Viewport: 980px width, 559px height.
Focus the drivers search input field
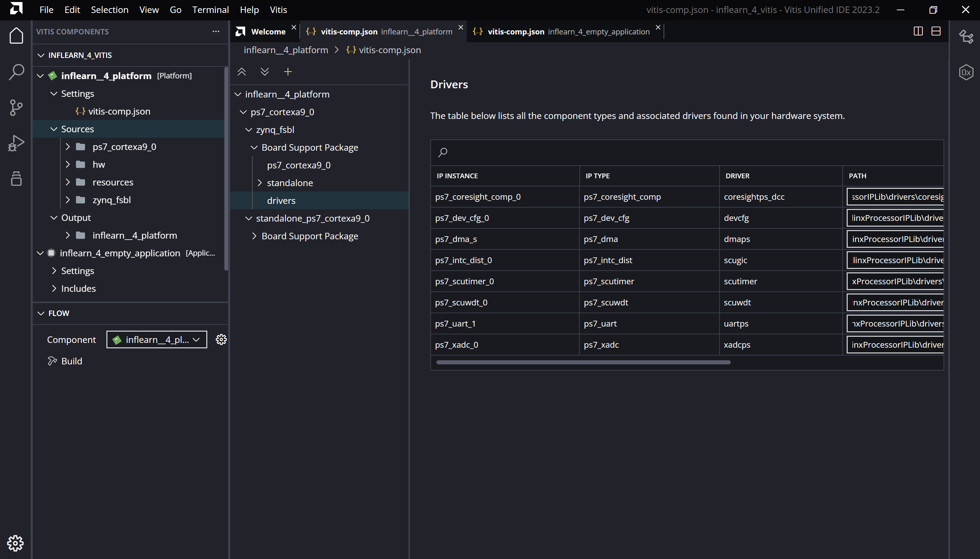point(687,153)
